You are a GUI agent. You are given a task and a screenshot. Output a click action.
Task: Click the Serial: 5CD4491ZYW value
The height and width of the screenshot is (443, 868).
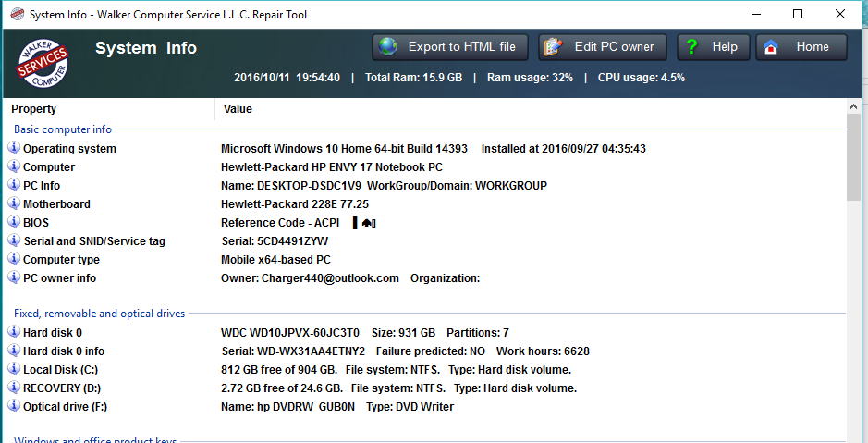click(x=275, y=240)
